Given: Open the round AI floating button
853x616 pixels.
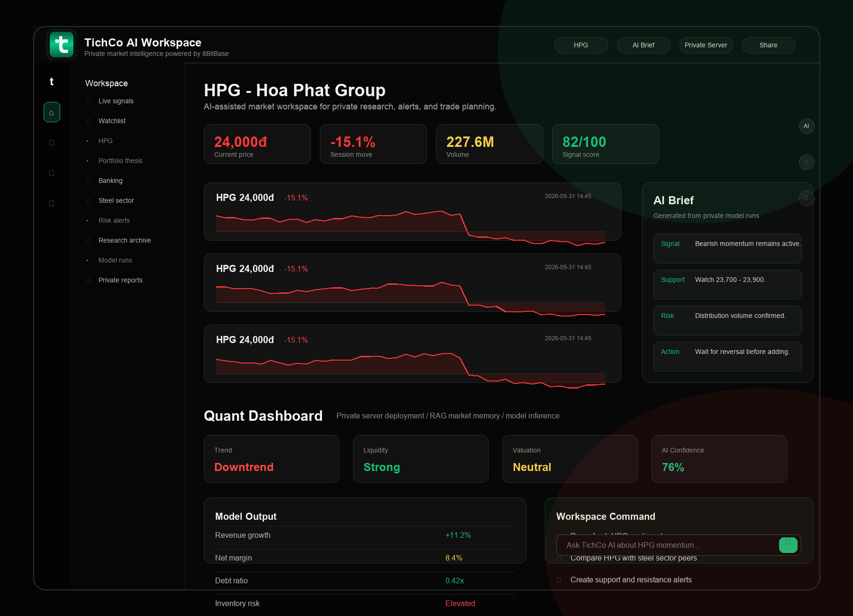Looking at the screenshot, I should click(806, 126).
